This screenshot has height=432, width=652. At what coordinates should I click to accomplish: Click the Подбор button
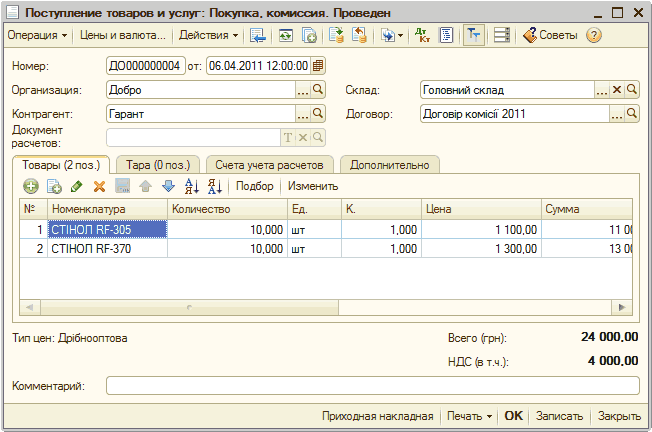254,186
